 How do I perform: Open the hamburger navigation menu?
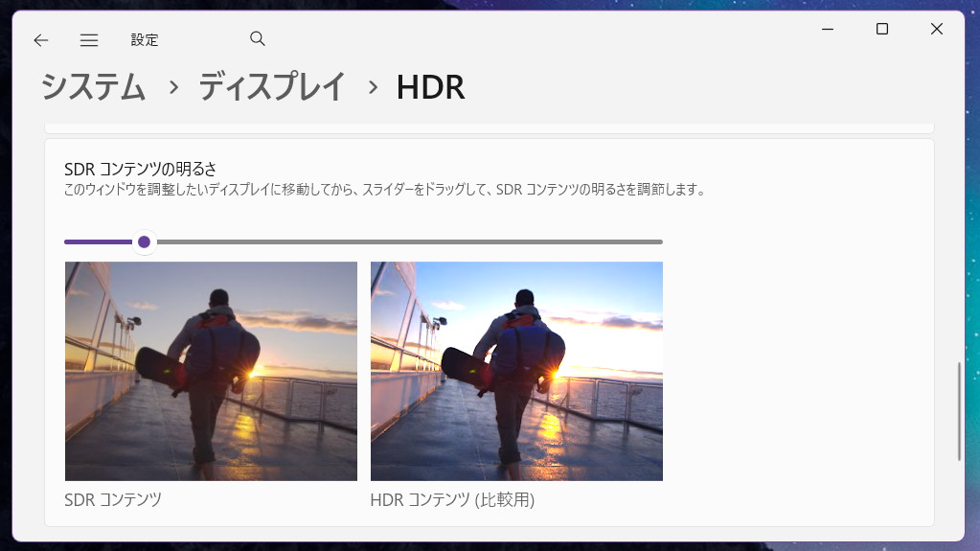89,40
